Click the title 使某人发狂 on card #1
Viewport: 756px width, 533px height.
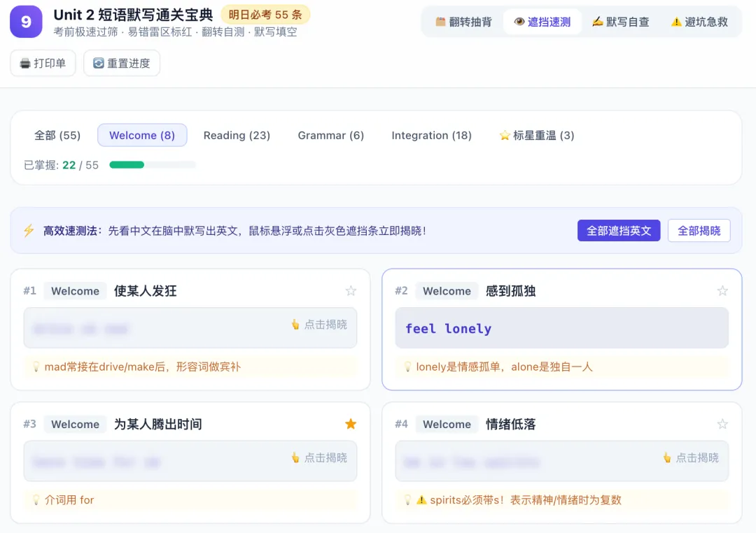[x=145, y=291]
